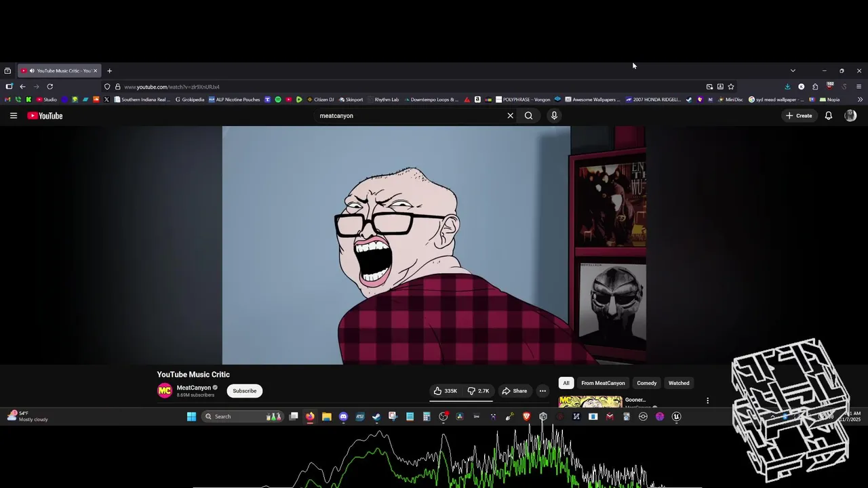The width and height of the screenshot is (868, 488).
Task: Open the weather widget showing 54°F
Action: pos(27,416)
